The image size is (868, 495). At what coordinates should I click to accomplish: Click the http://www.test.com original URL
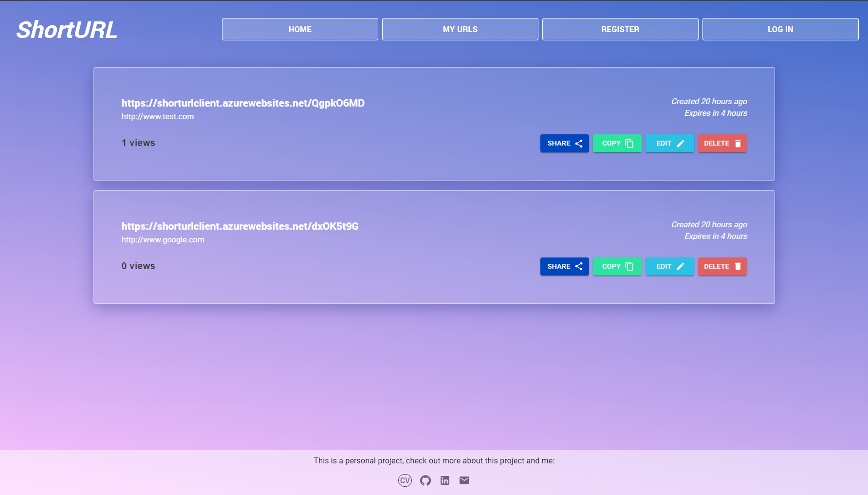click(158, 117)
